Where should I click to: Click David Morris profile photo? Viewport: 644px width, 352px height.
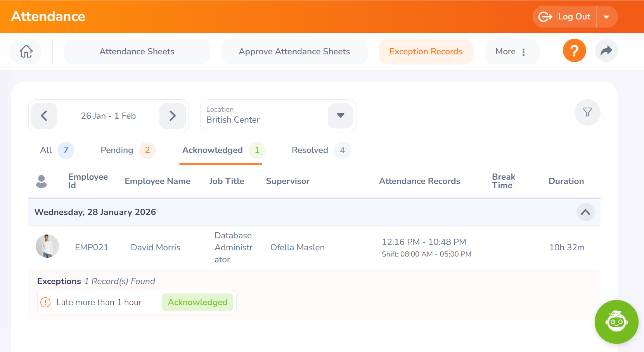pyautogui.click(x=47, y=246)
